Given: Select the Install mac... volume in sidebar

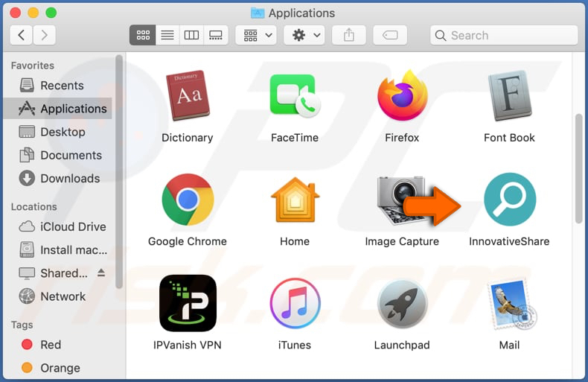Looking at the screenshot, I should (x=58, y=250).
